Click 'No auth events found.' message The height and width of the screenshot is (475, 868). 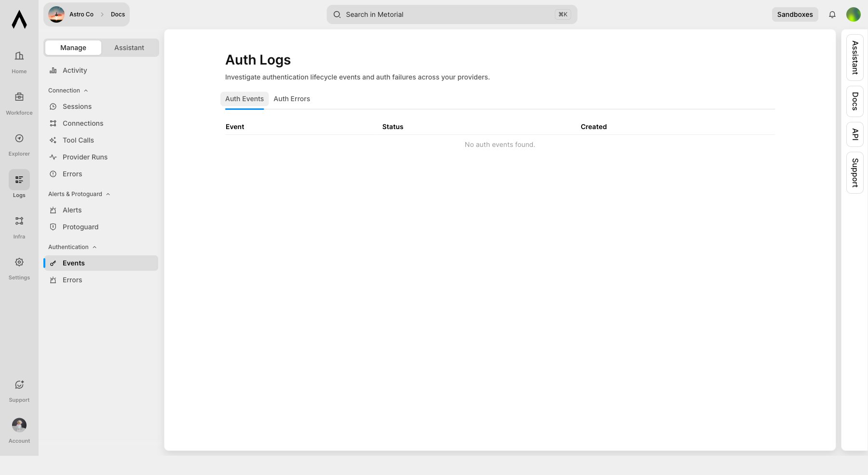pos(500,145)
